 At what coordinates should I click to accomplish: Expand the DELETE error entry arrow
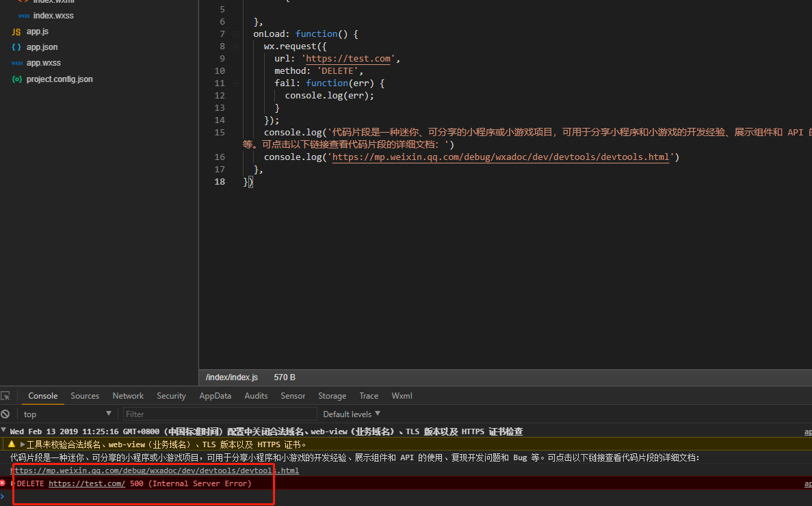[x=13, y=483]
